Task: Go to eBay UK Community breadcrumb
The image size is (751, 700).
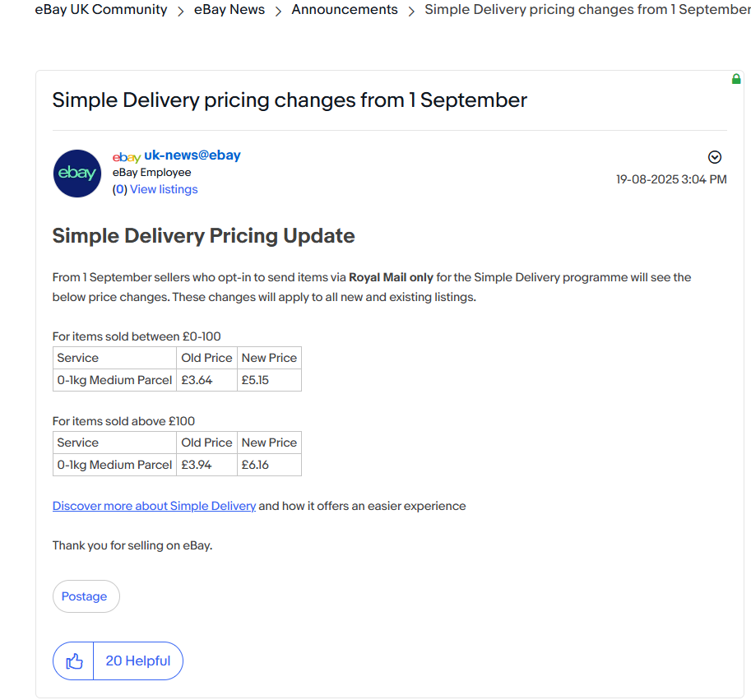Action: point(101,10)
